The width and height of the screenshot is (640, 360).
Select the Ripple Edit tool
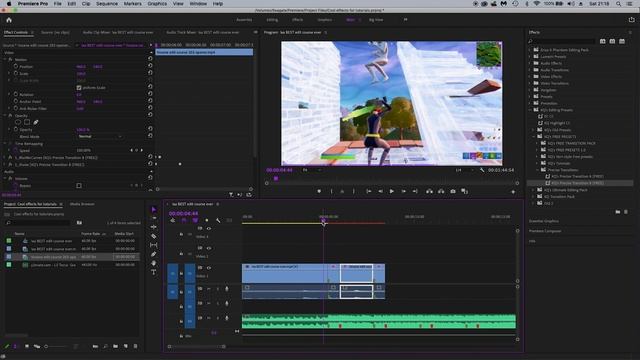(x=153, y=227)
